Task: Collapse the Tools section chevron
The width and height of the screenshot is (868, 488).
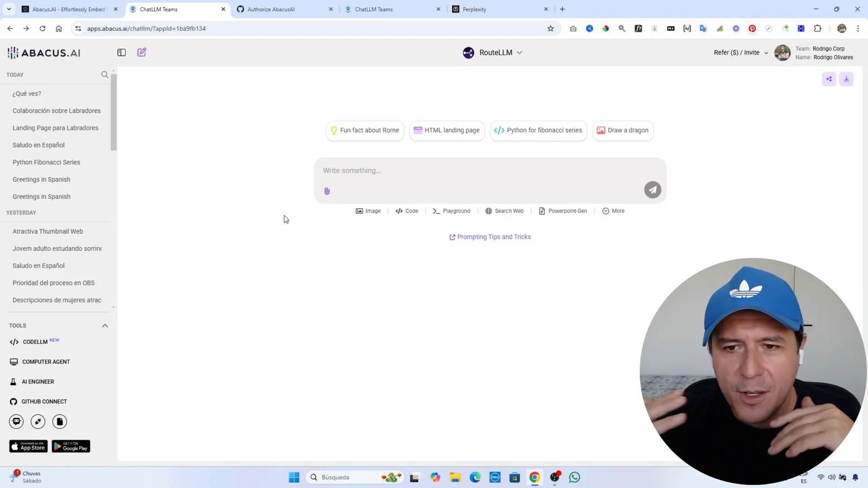Action: pyautogui.click(x=105, y=325)
